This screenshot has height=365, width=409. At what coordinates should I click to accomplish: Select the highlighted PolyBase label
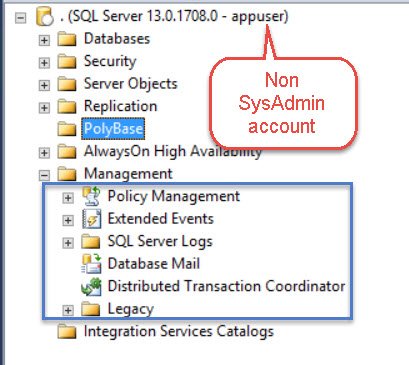click(x=113, y=129)
